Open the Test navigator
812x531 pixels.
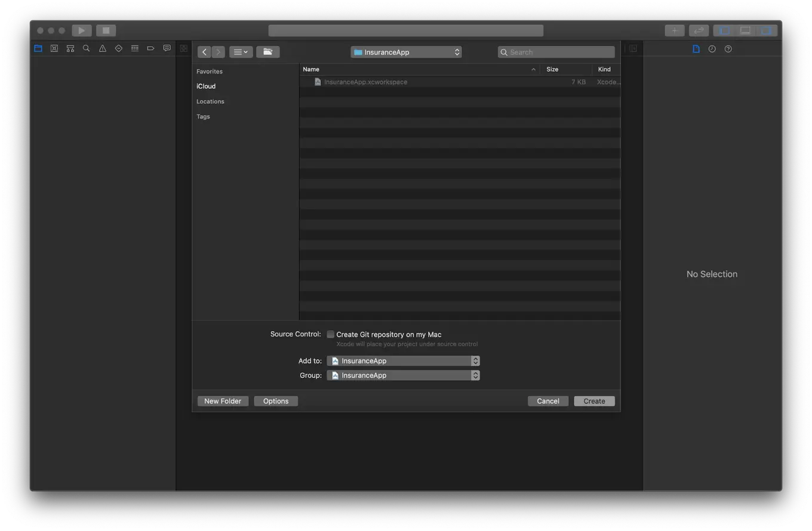click(118, 48)
